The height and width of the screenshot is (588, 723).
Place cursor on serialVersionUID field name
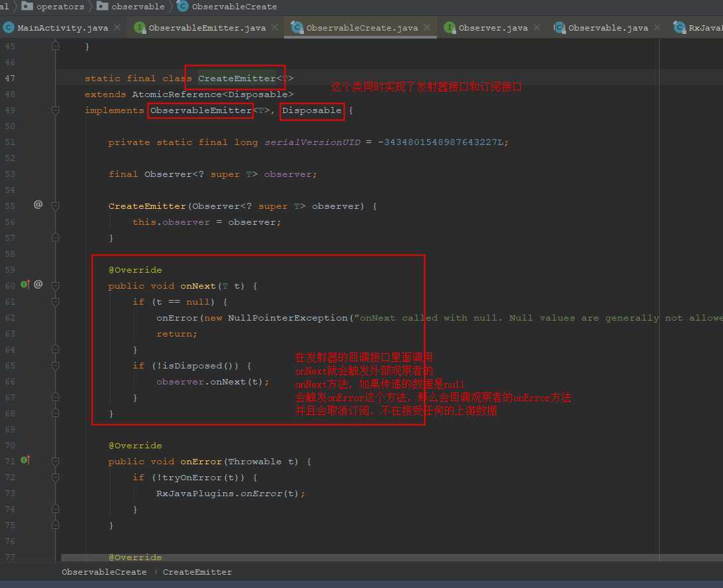[312, 142]
